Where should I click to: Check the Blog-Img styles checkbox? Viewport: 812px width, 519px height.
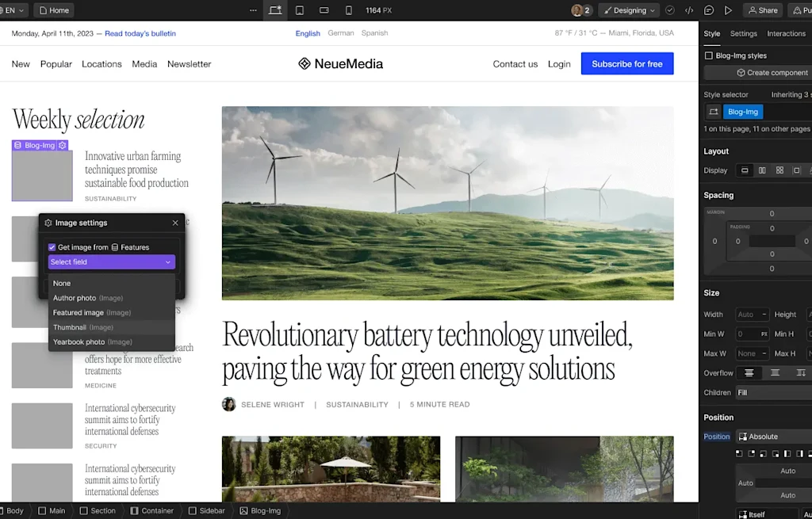(x=708, y=55)
